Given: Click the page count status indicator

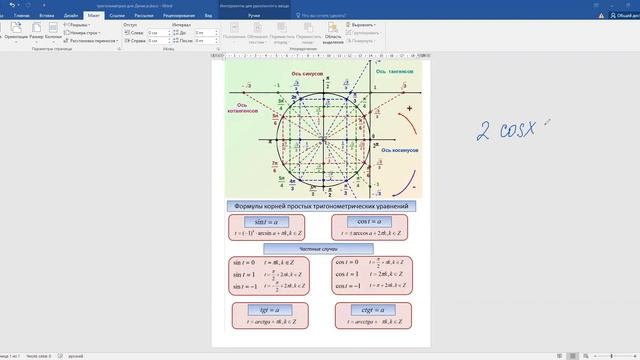Looking at the screenshot, I should click(9, 356).
